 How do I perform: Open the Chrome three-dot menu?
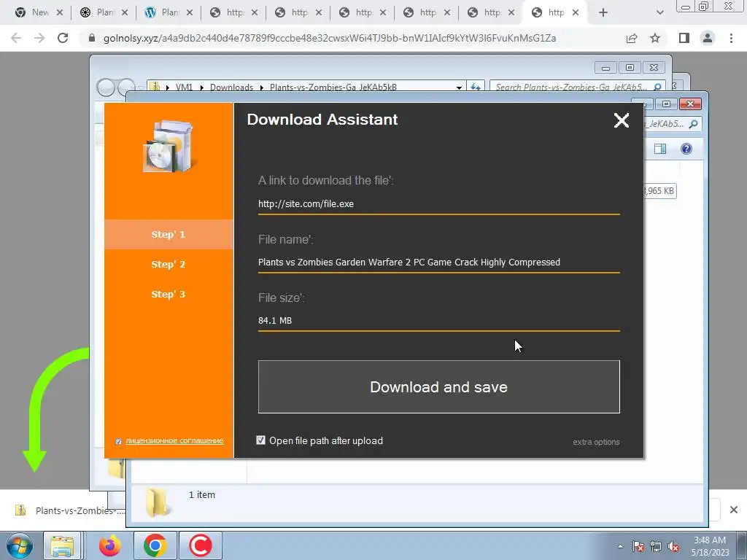pos(731,38)
